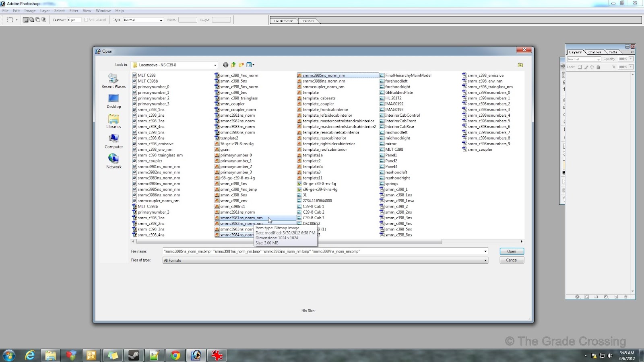Show hidden system tray icons
This screenshot has width=644, height=362.
586,356
